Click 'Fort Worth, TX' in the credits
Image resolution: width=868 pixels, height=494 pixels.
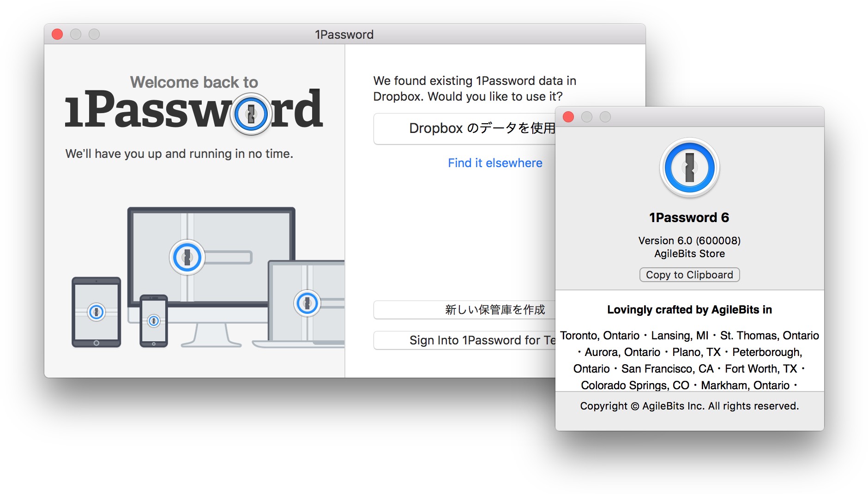pyautogui.click(x=761, y=369)
